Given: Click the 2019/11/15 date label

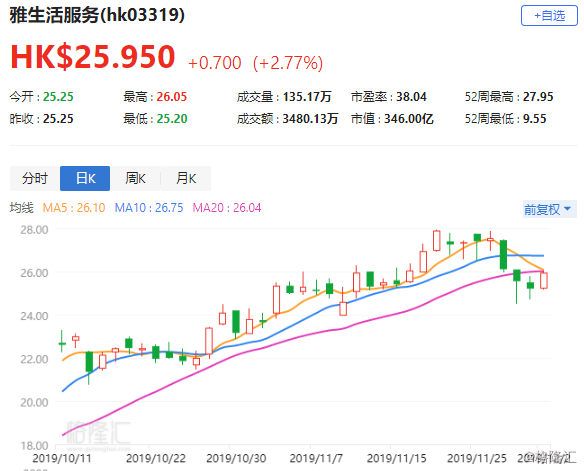Looking at the screenshot, I should click(397, 458).
